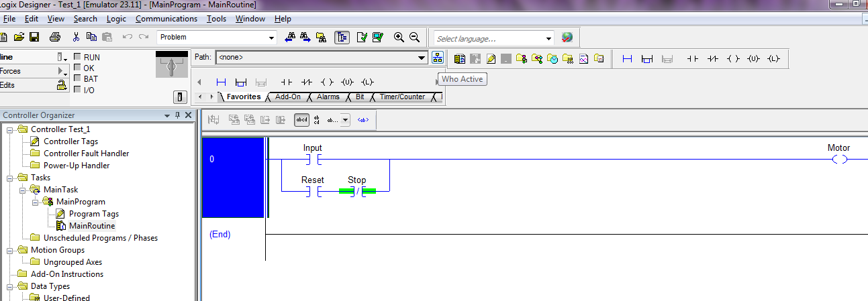Toggle the abcd tag description display button
Image resolution: width=868 pixels, height=301 pixels.
click(302, 120)
